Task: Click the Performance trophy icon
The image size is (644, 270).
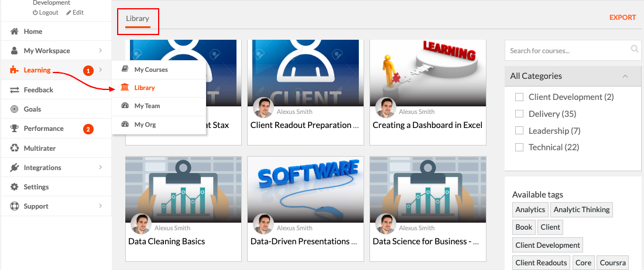Action: pos(15,129)
